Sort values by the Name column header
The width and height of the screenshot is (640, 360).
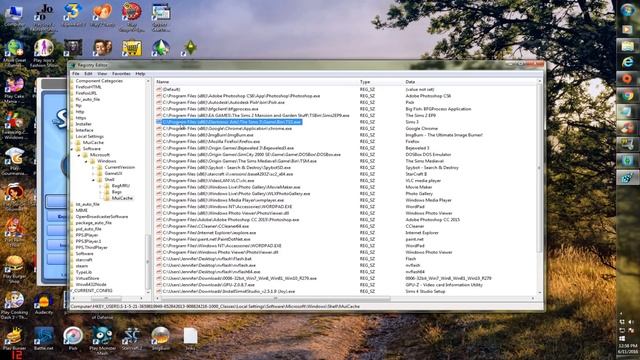click(x=256, y=82)
